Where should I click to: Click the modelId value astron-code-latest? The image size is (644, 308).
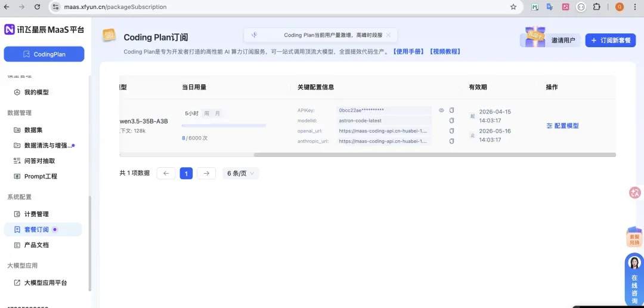click(x=383, y=121)
